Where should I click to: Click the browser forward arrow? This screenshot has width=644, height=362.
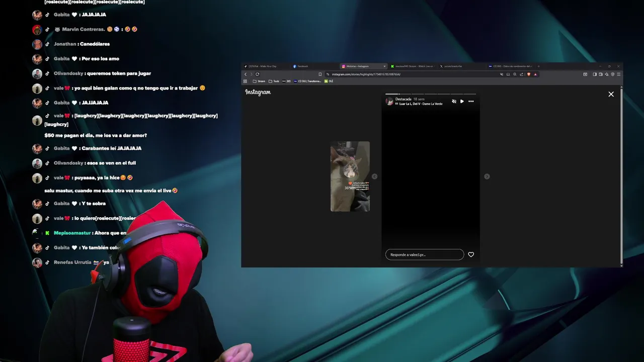click(252, 74)
